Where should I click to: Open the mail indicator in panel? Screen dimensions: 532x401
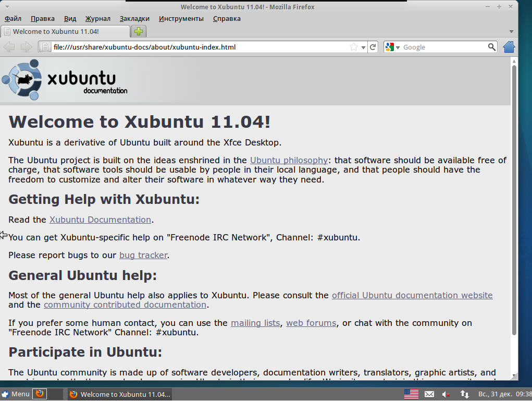coord(429,394)
